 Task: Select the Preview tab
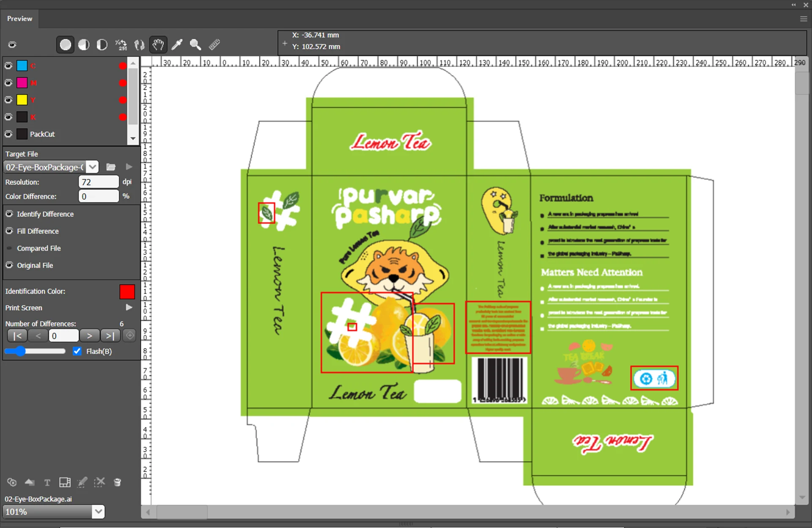coord(19,19)
